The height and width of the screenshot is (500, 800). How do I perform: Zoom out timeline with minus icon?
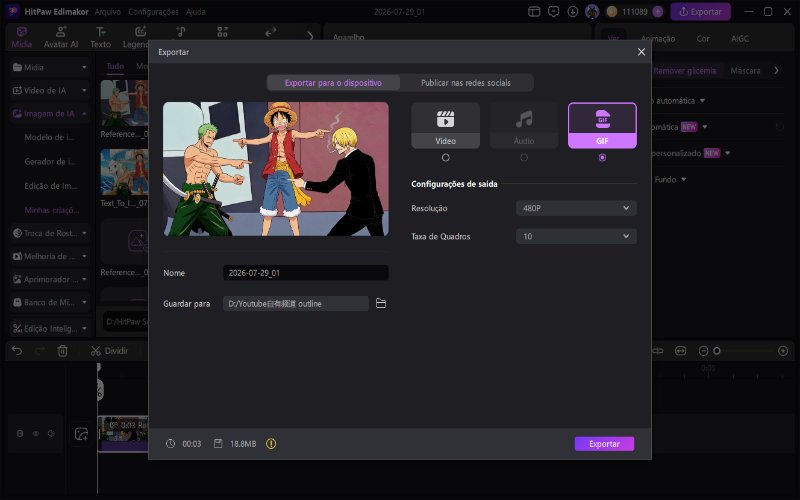(703, 351)
